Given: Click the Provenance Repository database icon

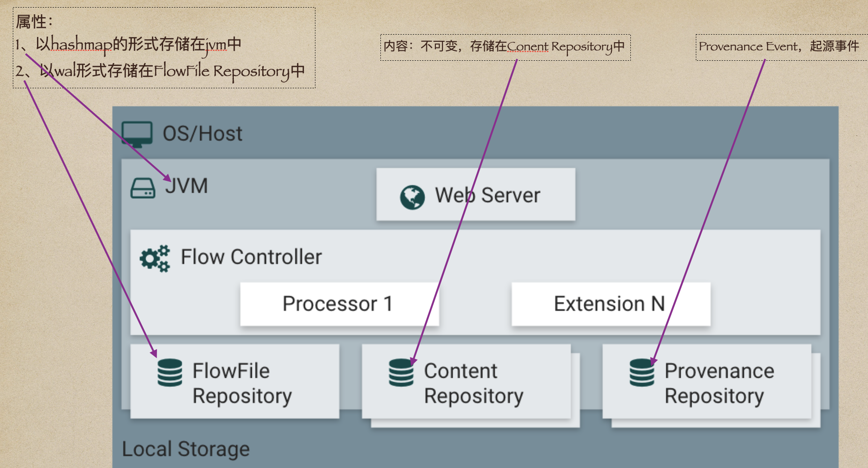Looking at the screenshot, I should click(x=642, y=373).
